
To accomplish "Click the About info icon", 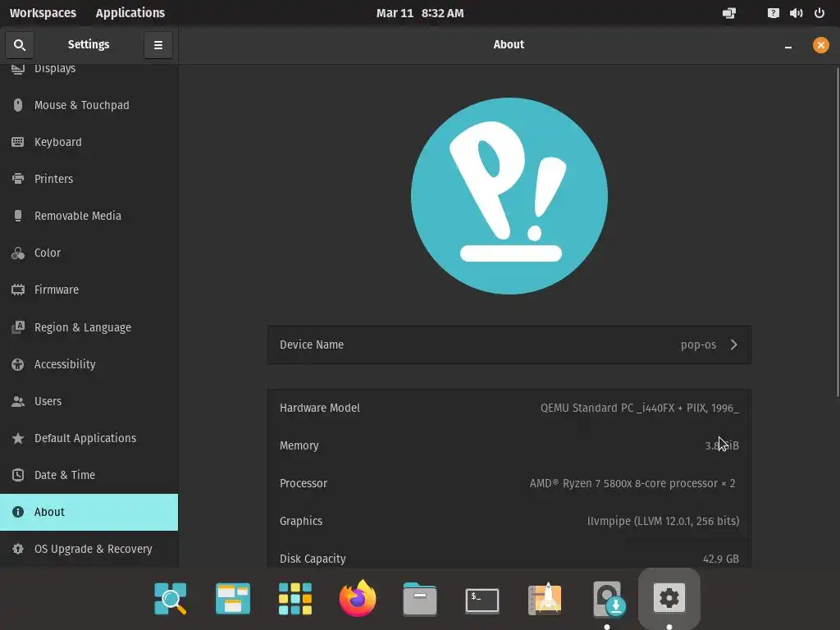I will [x=18, y=512].
